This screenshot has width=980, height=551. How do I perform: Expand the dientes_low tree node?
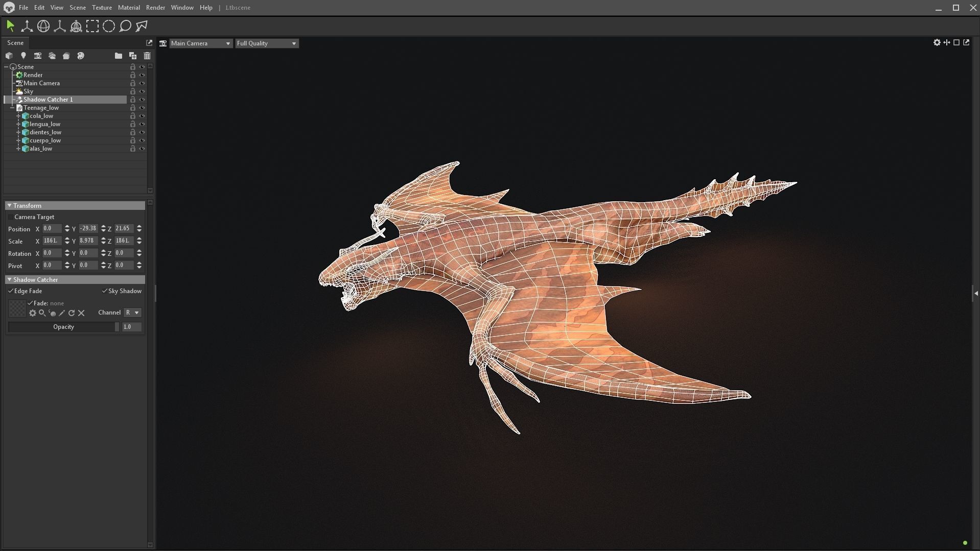[x=18, y=132]
